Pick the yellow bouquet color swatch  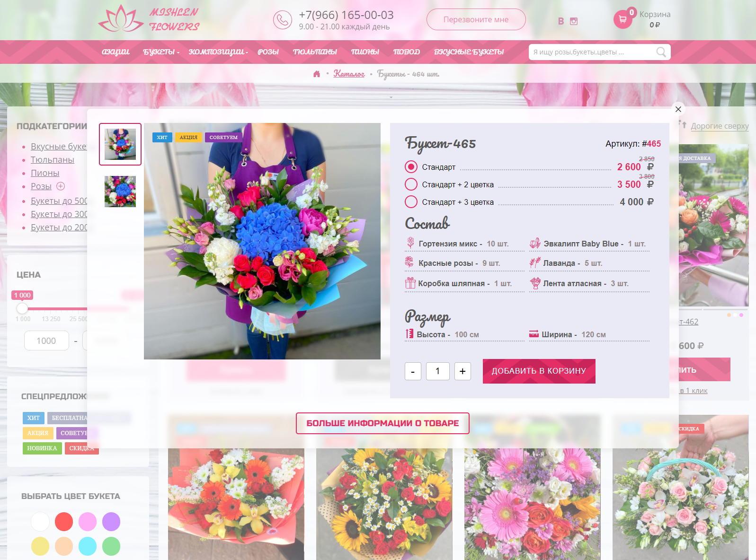pos(40,546)
